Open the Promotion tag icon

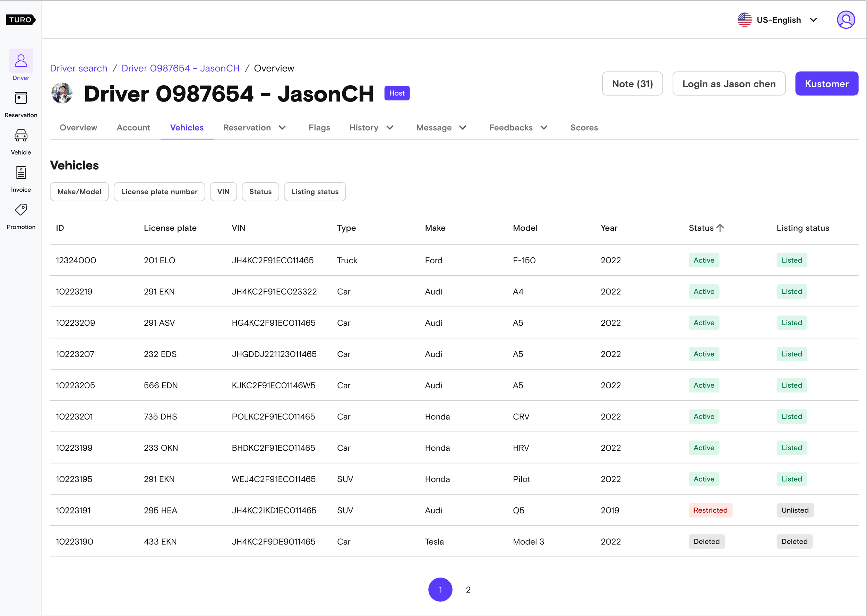coord(21,210)
